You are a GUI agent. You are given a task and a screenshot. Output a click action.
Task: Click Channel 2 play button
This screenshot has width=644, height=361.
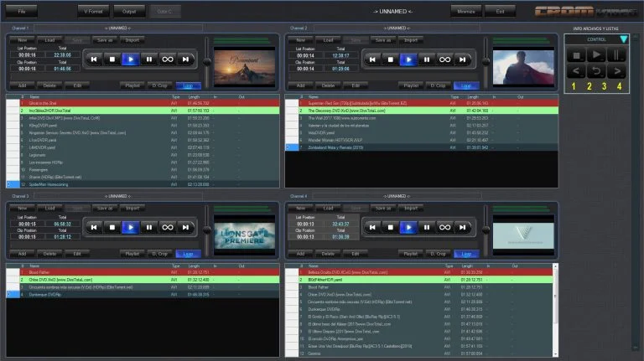(x=408, y=59)
